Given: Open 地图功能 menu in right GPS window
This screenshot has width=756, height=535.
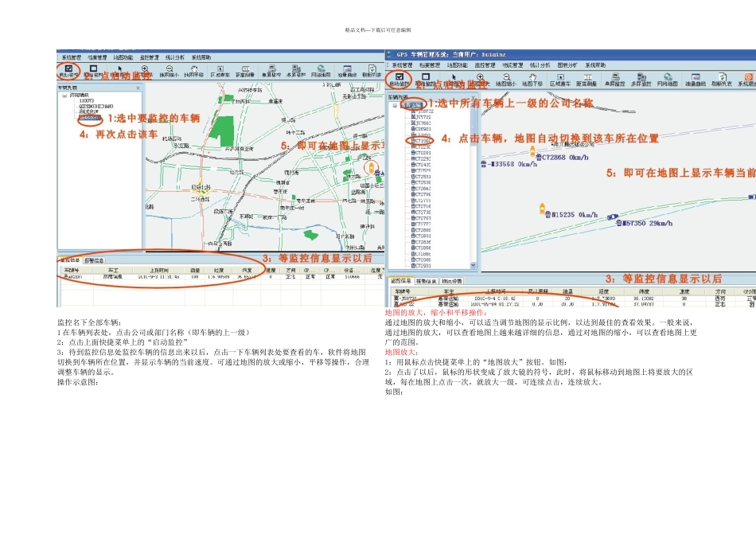Looking at the screenshot, I should click(x=457, y=64).
